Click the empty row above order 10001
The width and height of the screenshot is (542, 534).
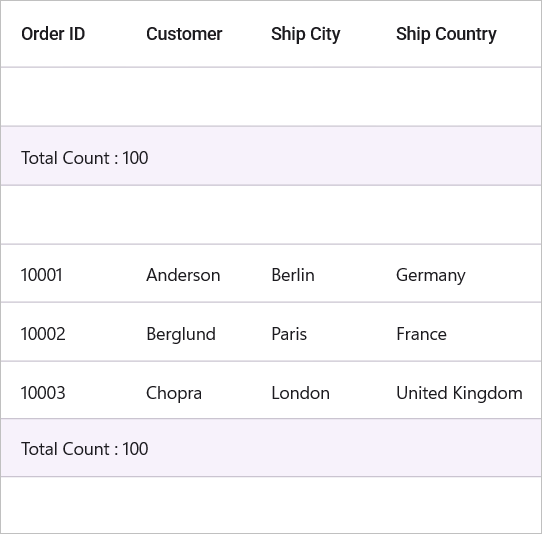[271, 215]
